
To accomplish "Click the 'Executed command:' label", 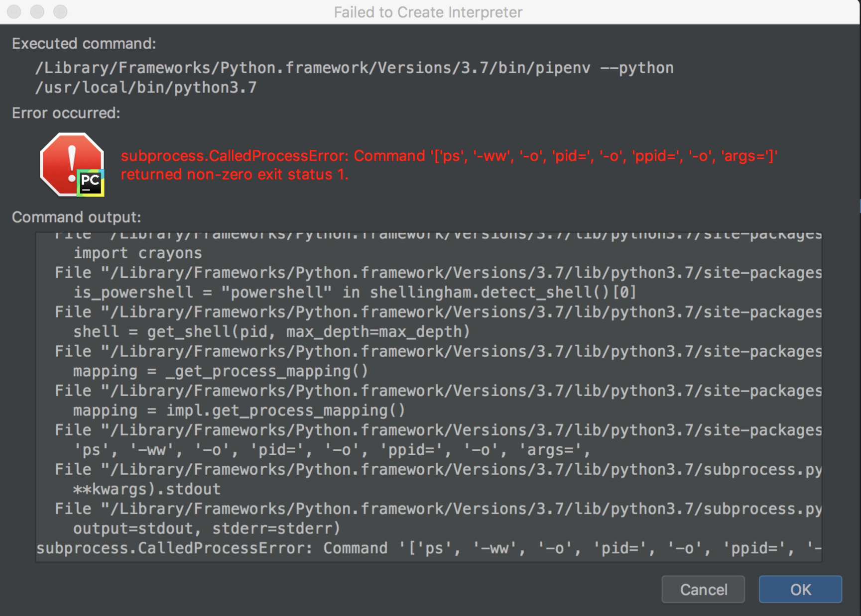I will [x=84, y=44].
